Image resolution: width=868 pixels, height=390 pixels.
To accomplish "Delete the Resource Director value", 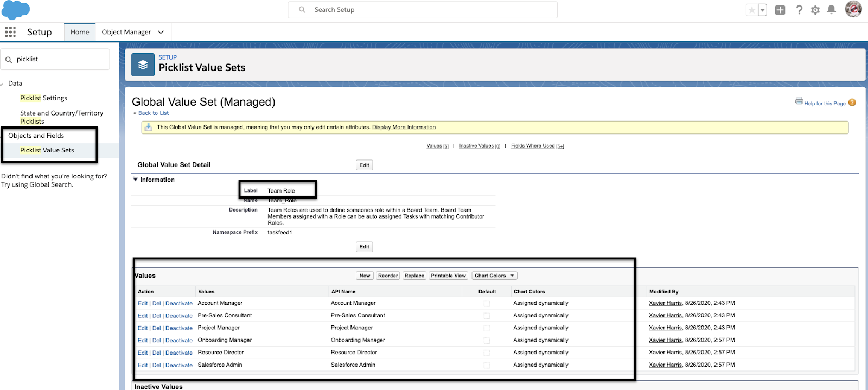I will 156,353.
